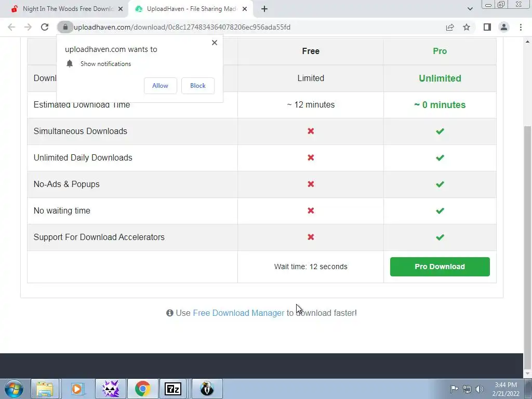Click the green Pro Download button
The height and width of the screenshot is (399, 532).
pos(440,267)
